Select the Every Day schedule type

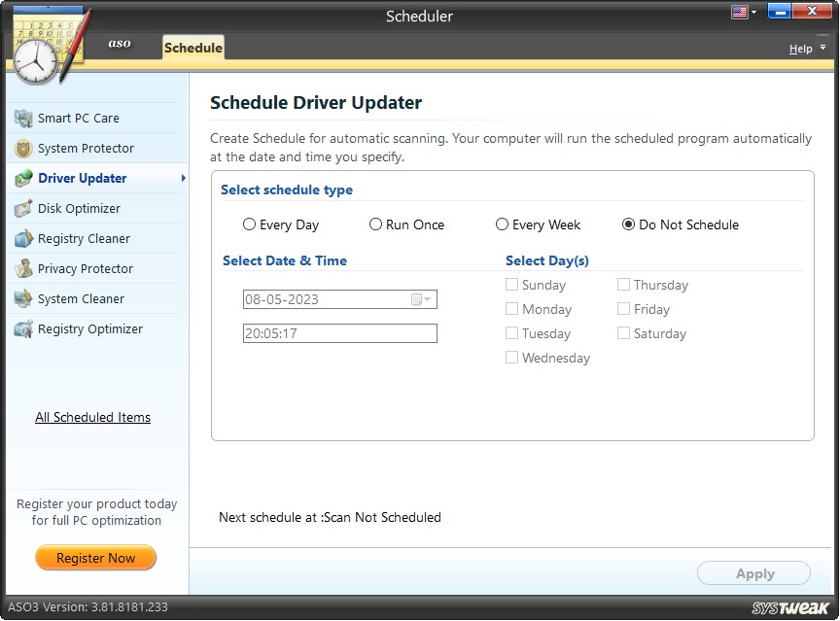tap(249, 224)
